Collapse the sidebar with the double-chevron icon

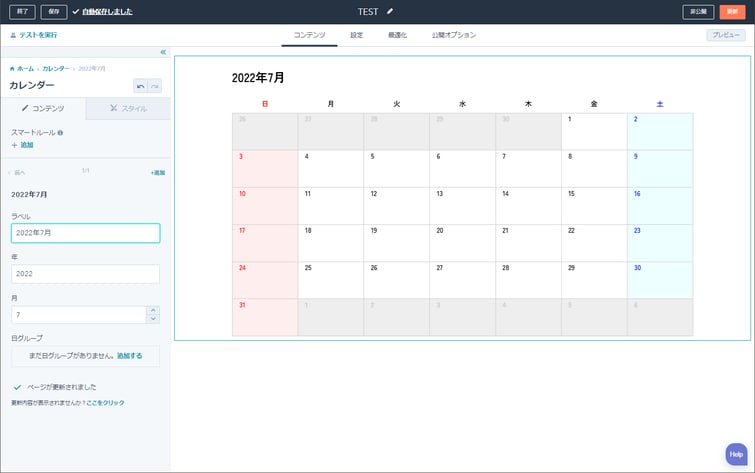pyautogui.click(x=163, y=51)
